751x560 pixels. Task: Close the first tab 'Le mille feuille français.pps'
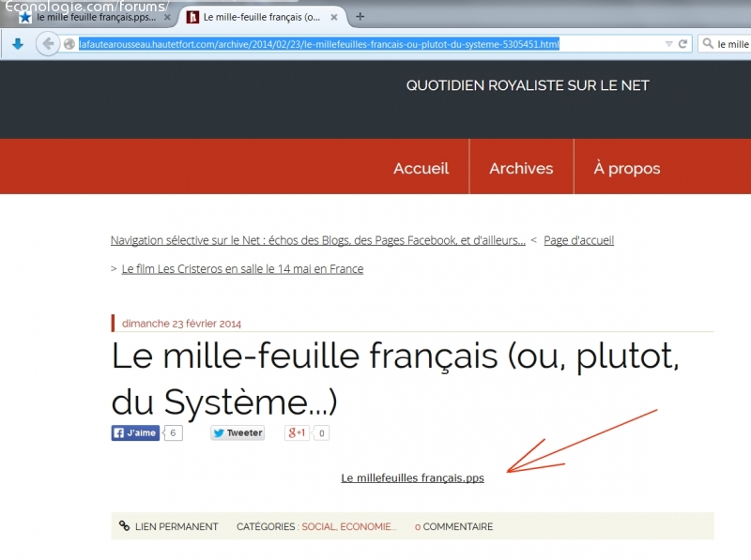pyautogui.click(x=166, y=17)
